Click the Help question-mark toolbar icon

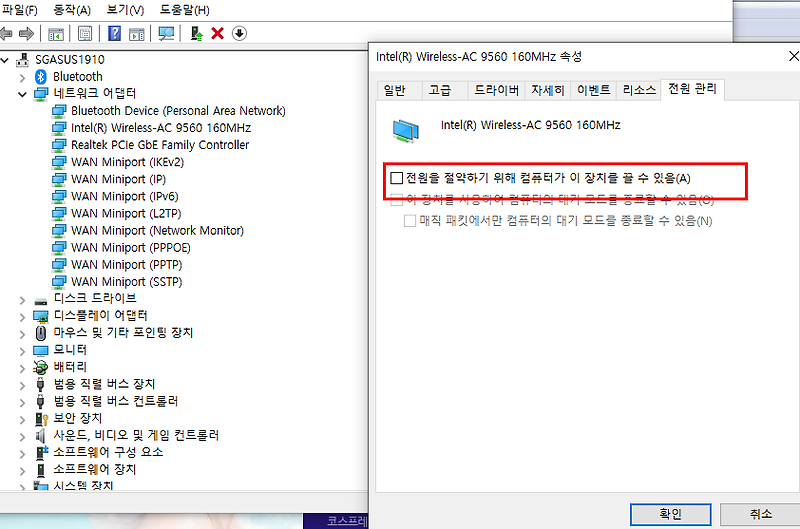(x=115, y=34)
